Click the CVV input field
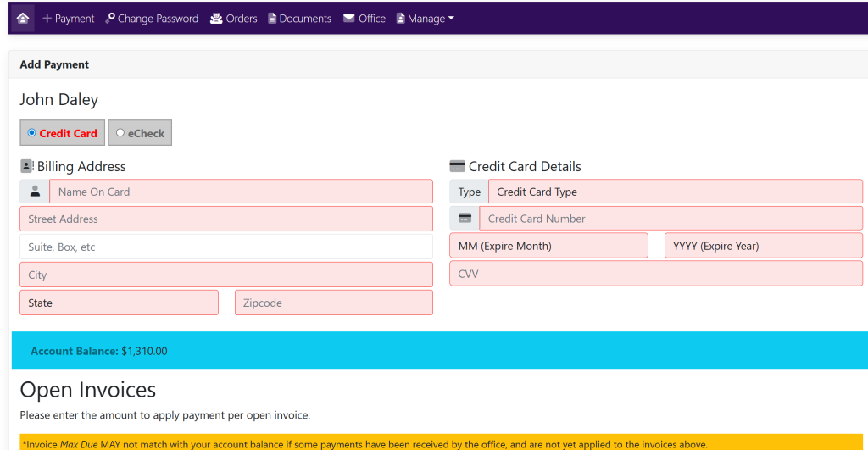 (655, 274)
